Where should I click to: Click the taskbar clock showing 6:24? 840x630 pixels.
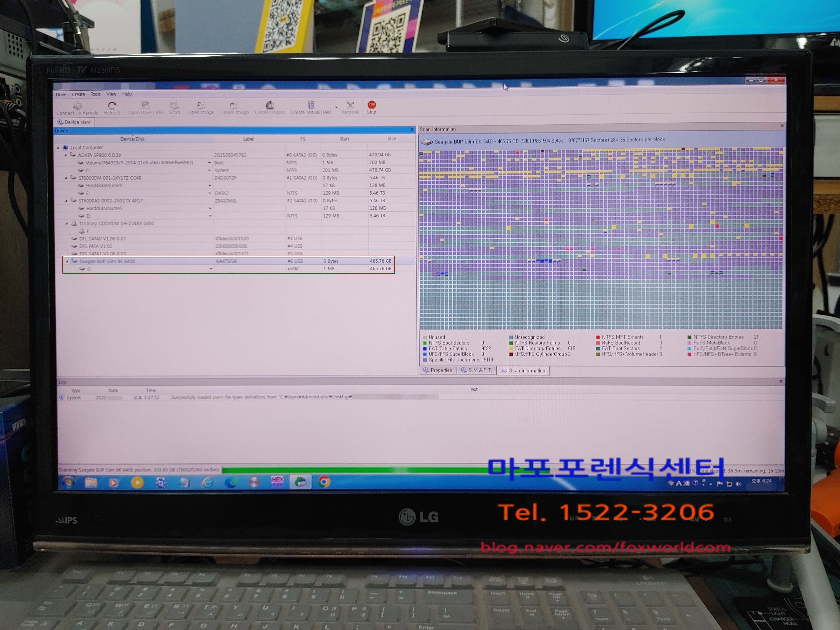pyautogui.click(x=761, y=481)
